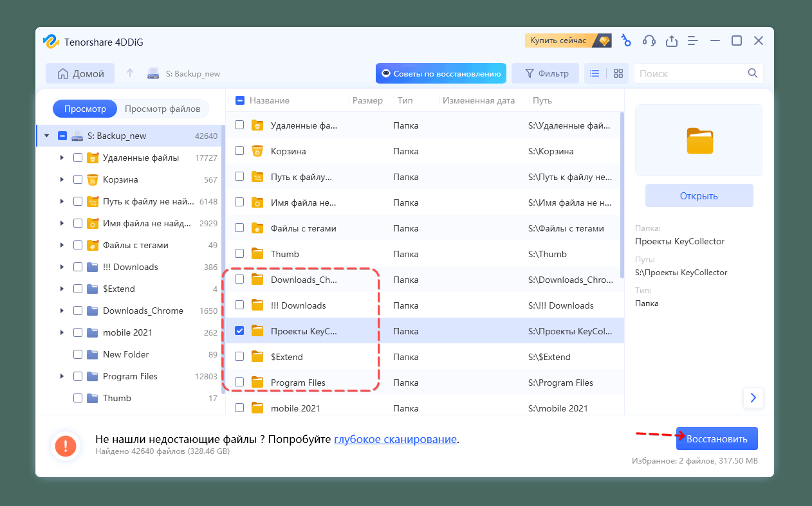Click the mobile 2021 folder icon in tree
Viewport: 812px width, 506px height.
[x=93, y=332]
